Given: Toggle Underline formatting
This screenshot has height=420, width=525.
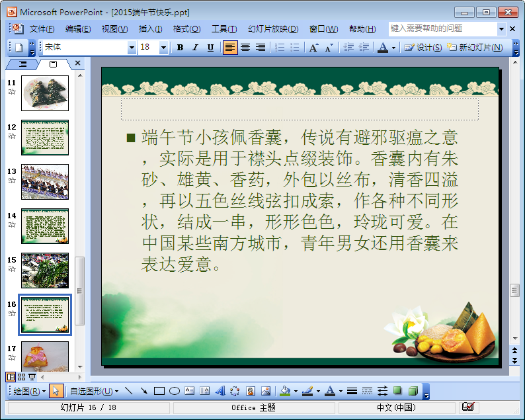Looking at the screenshot, I should (x=210, y=48).
